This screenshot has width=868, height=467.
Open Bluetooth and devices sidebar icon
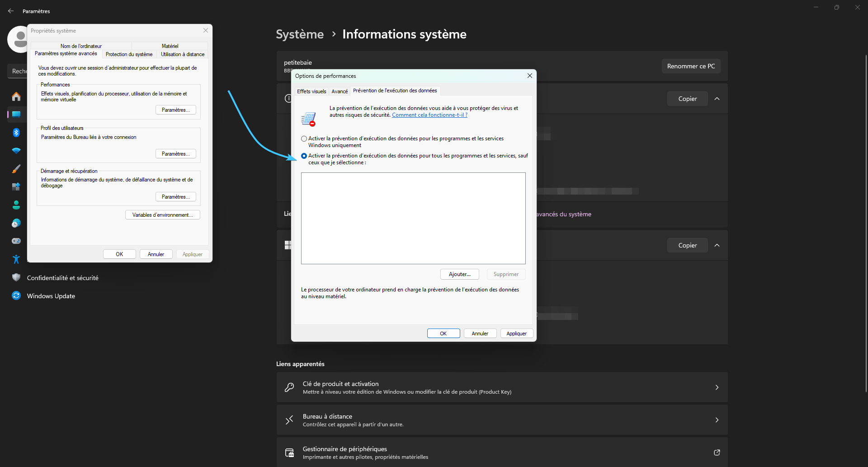16,133
